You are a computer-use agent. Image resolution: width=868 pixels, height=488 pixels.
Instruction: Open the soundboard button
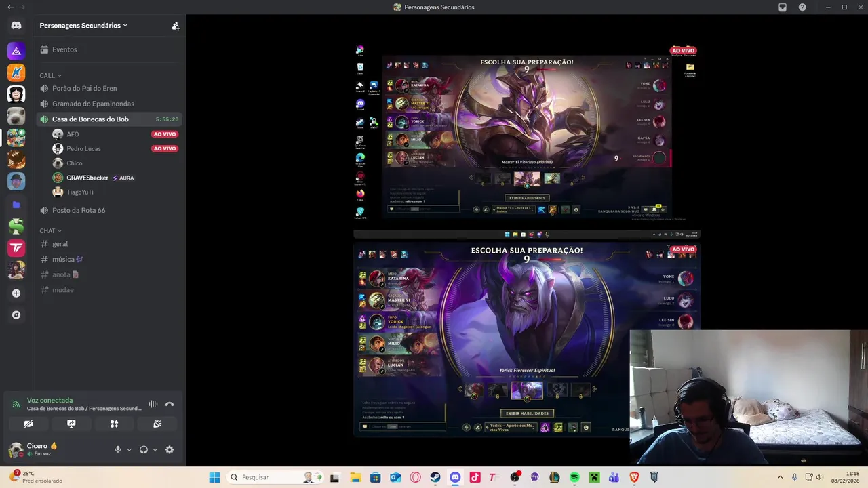tap(157, 424)
